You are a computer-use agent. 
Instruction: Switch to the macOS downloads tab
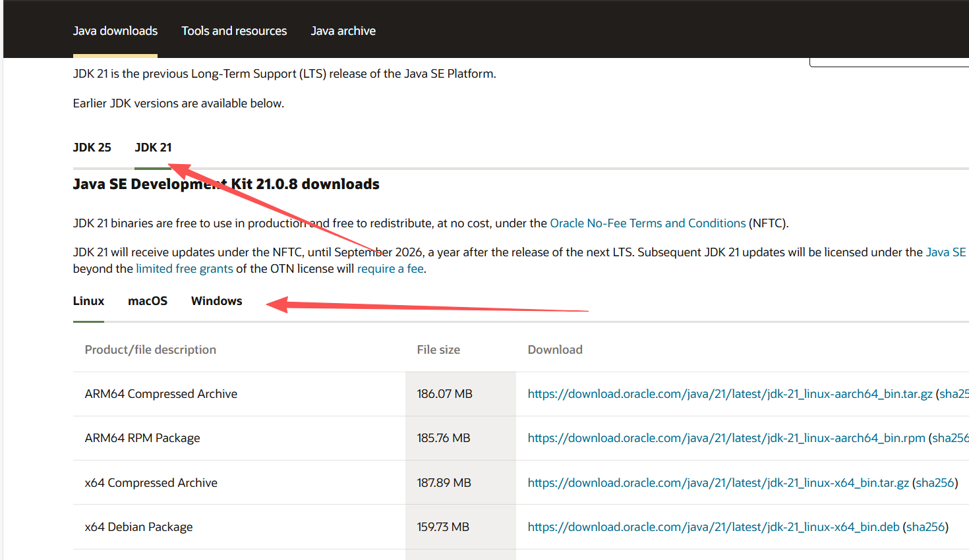148,301
